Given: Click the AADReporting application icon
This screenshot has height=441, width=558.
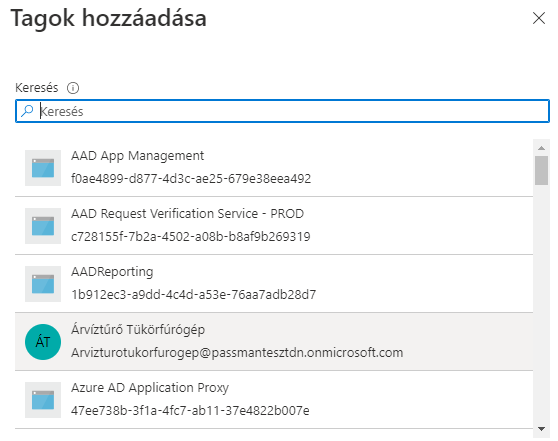Looking at the screenshot, I should click(43, 284).
